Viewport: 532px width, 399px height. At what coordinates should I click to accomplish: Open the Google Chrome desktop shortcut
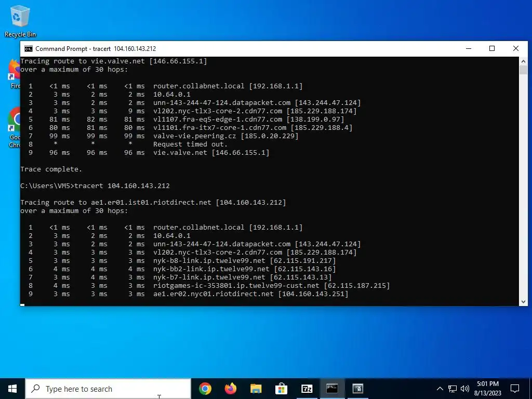click(x=15, y=127)
